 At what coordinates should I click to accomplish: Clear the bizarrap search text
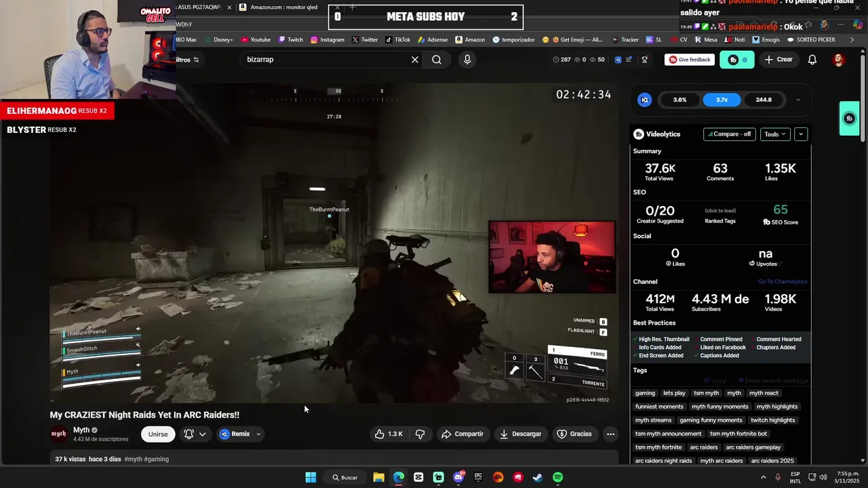[415, 60]
